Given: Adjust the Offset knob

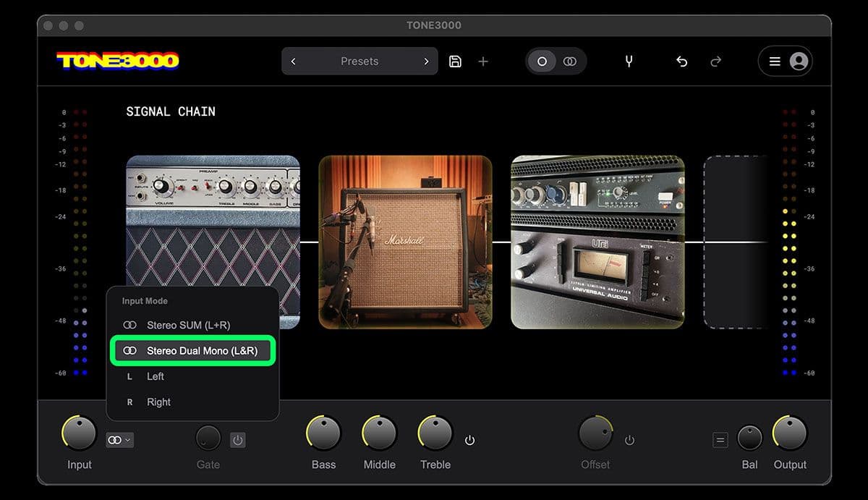Looking at the screenshot, I should (x=595, y=433).
